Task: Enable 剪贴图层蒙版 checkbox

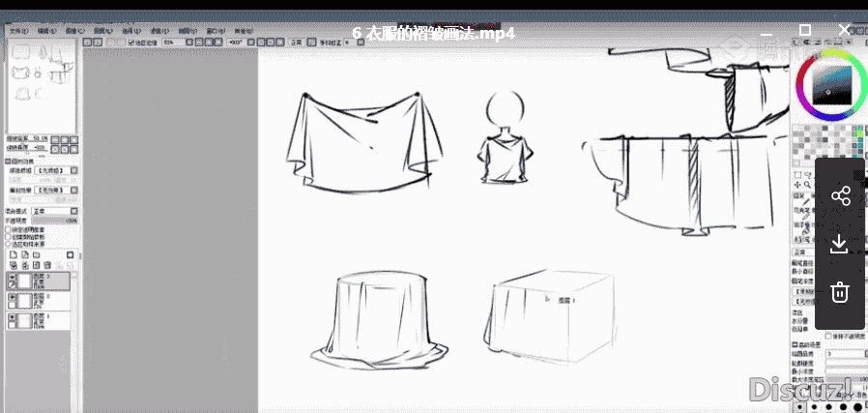Action: tap(8, 236)
